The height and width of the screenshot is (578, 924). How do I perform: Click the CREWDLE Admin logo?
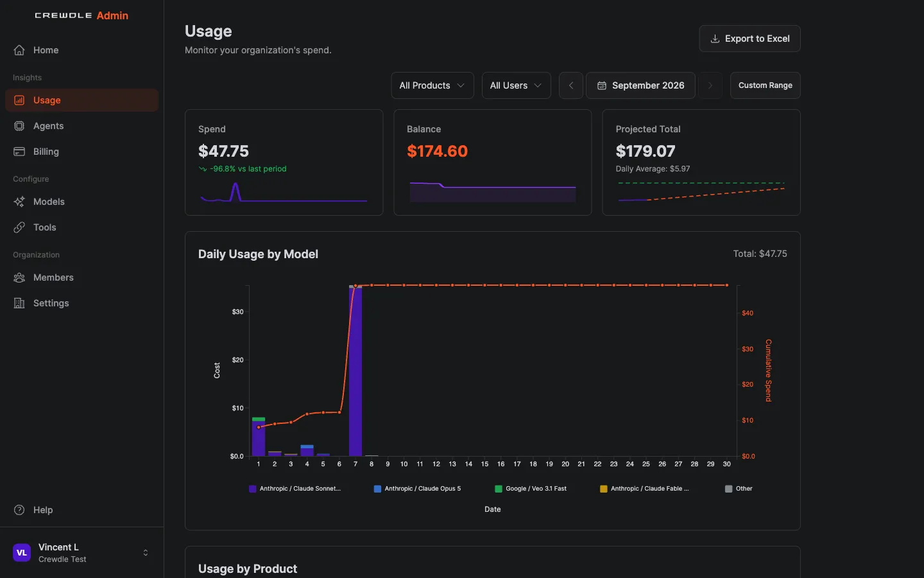tap(81, 15)
